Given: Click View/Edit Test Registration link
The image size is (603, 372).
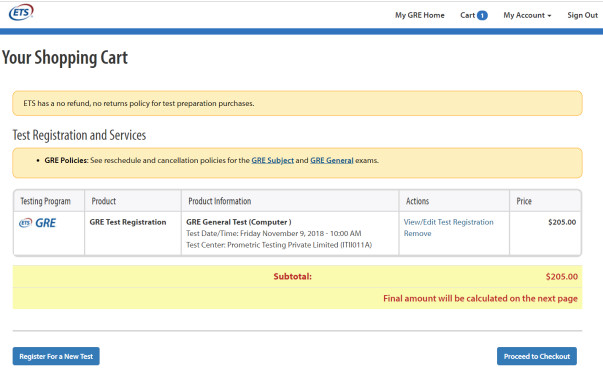Looking at the screenshot, I should coord(448,222).
